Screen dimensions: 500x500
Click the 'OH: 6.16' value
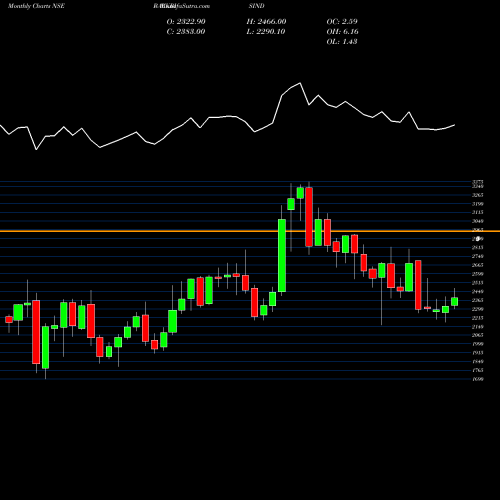click(343, 32)
